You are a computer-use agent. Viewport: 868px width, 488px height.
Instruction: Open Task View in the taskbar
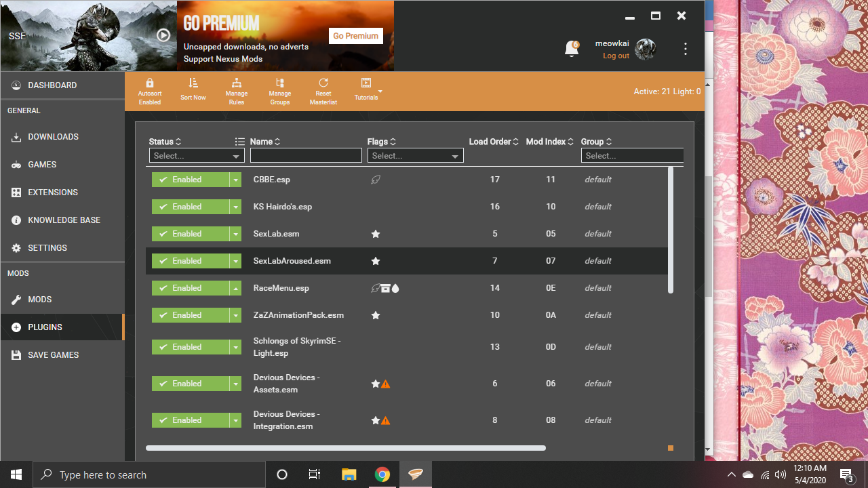(x=315, y=474)
